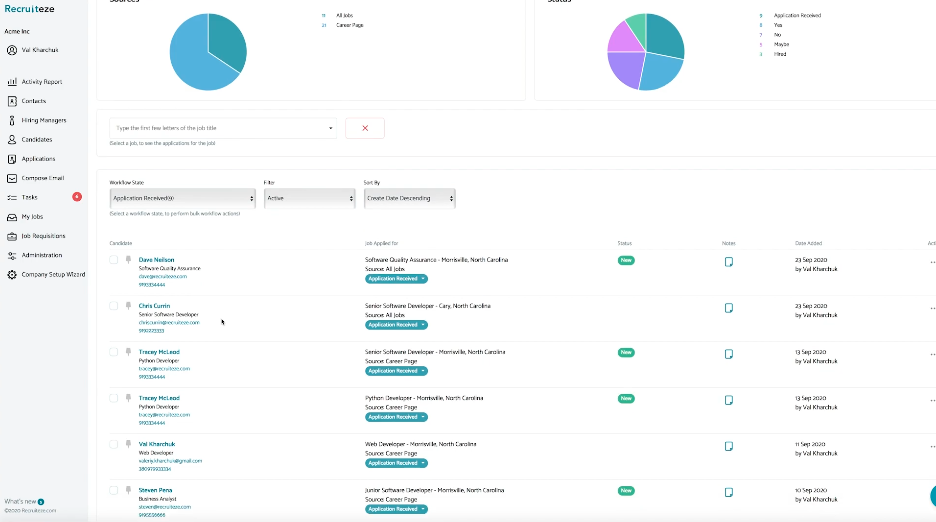The image size is (936, 522).
Task: Open actions ellipsis for Dave Neilson row
Action: tap(932, 262)
